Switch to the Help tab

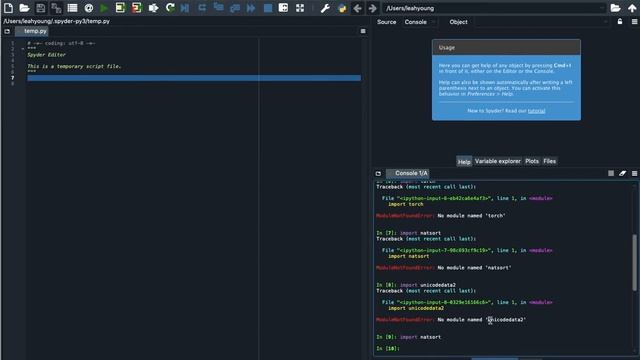pos(464,162)
